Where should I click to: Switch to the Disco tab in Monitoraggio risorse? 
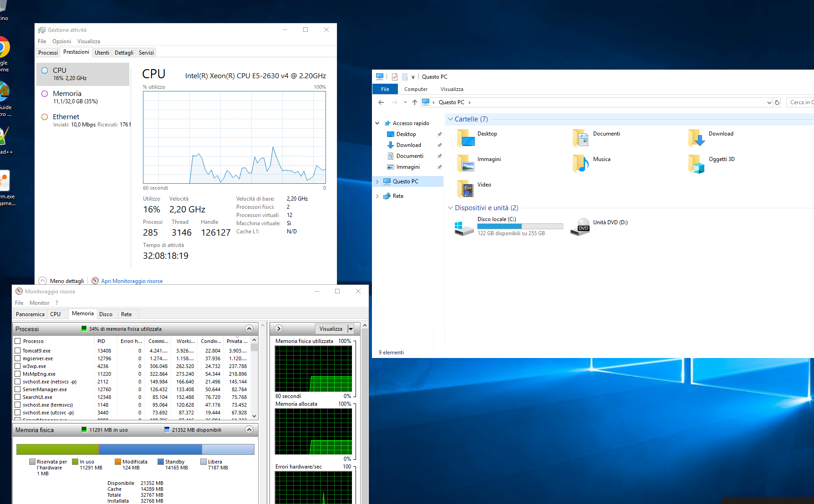(x=106, y=314)
